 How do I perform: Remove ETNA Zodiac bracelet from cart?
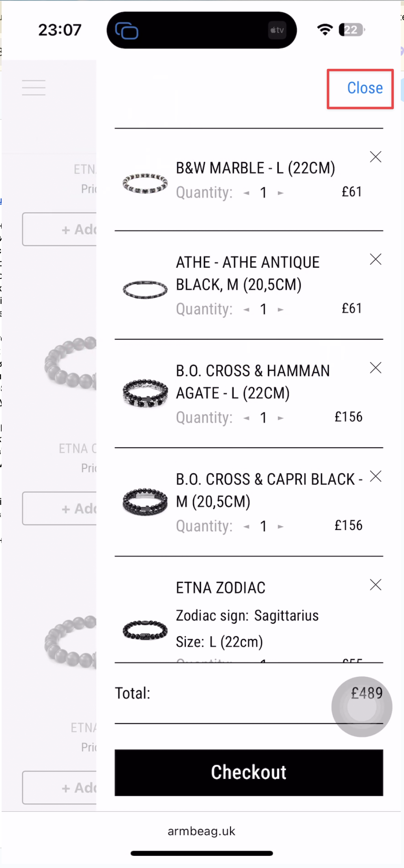(x=376, y=585)
